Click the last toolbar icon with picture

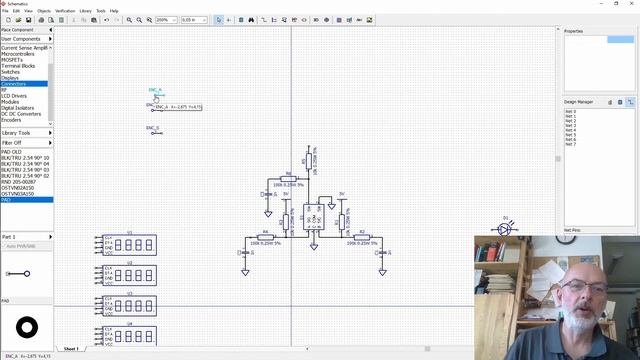click(x=369, y=20)
